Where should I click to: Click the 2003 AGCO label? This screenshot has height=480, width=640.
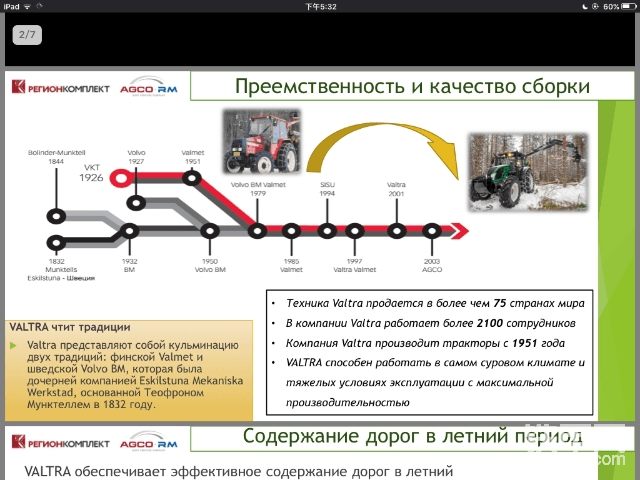coord(432,265)
